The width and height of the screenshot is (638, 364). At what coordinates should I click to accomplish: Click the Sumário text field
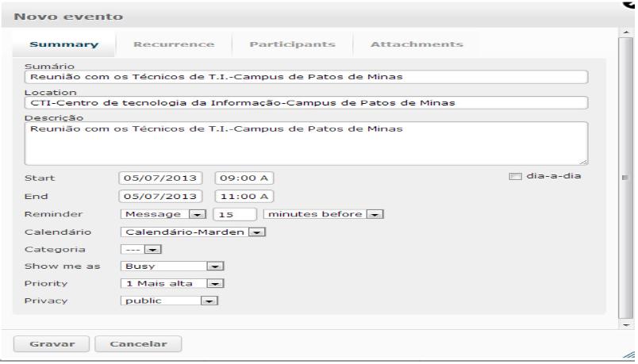point(306,77)
